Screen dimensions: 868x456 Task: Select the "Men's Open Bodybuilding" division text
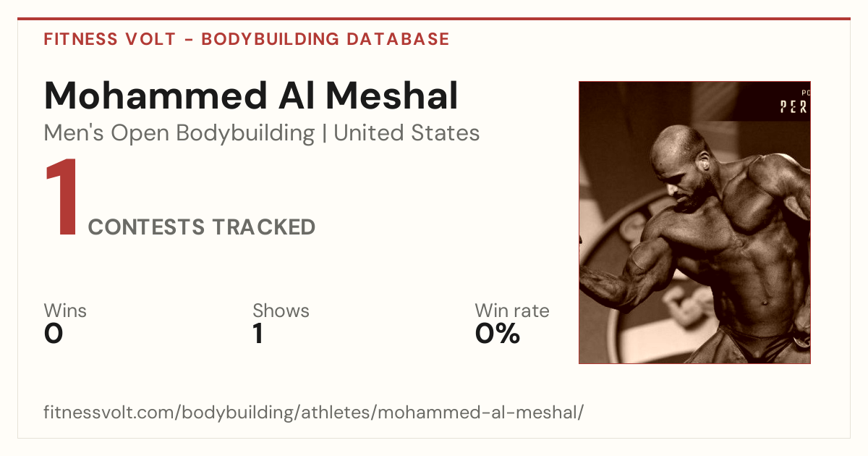tap(179, 133)
